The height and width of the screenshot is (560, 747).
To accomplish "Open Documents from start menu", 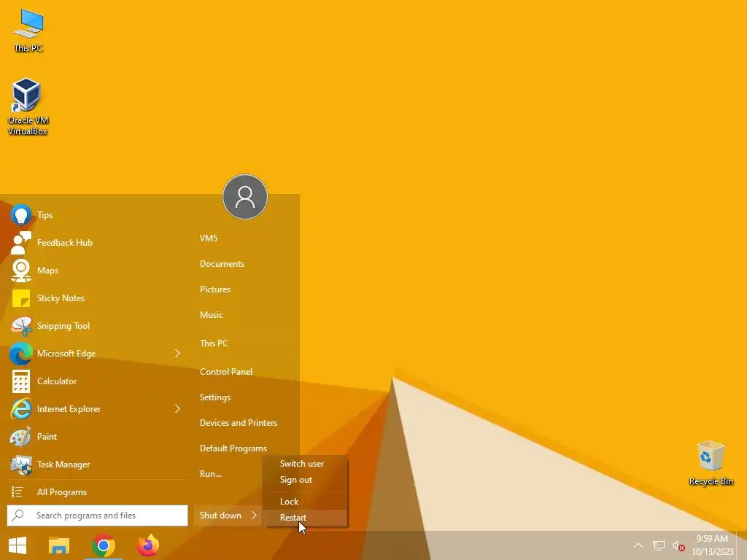I will click(x=222, y=264).
